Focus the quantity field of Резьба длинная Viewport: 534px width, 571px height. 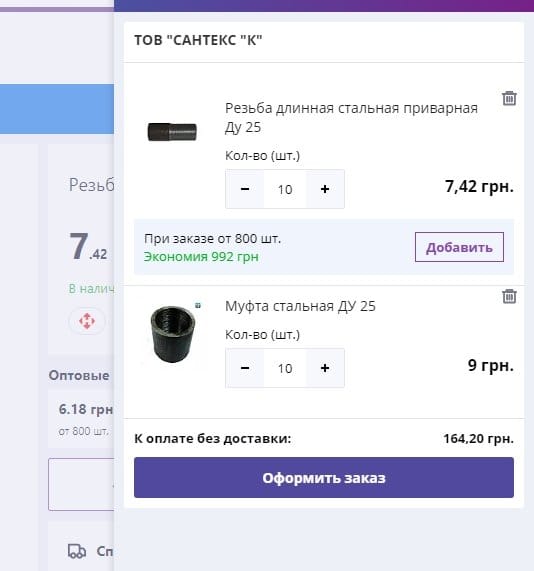click(x=285, y=189)
